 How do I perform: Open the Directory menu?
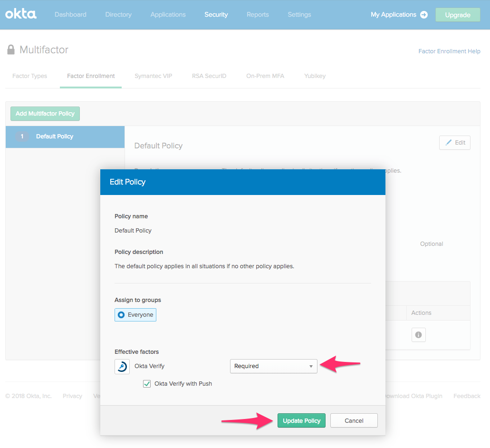click(x=118, y=15)
